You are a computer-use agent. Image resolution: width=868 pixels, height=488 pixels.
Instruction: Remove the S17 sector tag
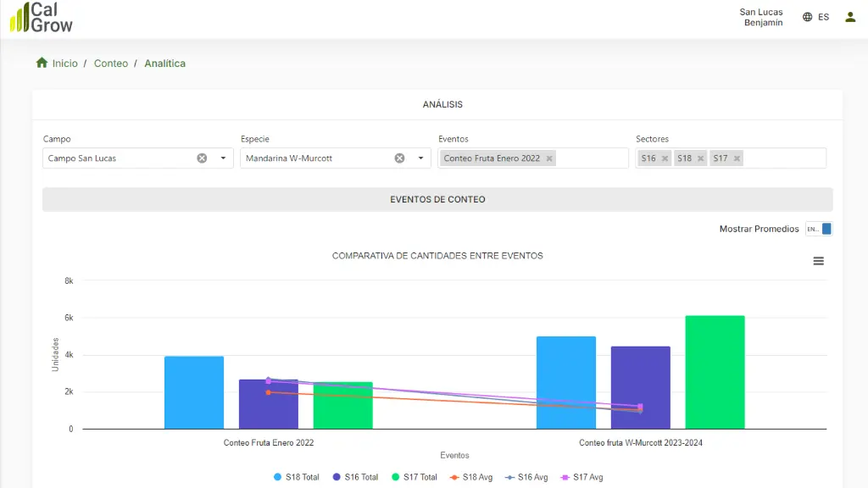pyautogui.click(x=737, y=158)
